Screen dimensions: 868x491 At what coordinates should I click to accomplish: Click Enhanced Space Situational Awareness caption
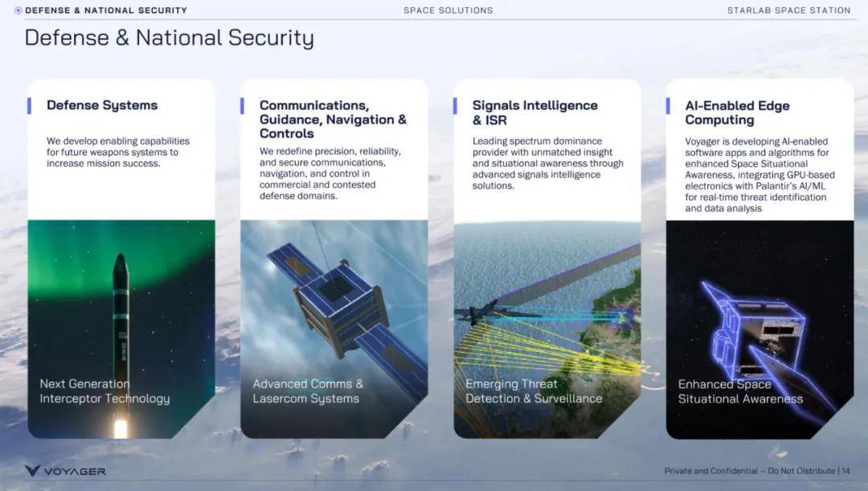[740, 391]
